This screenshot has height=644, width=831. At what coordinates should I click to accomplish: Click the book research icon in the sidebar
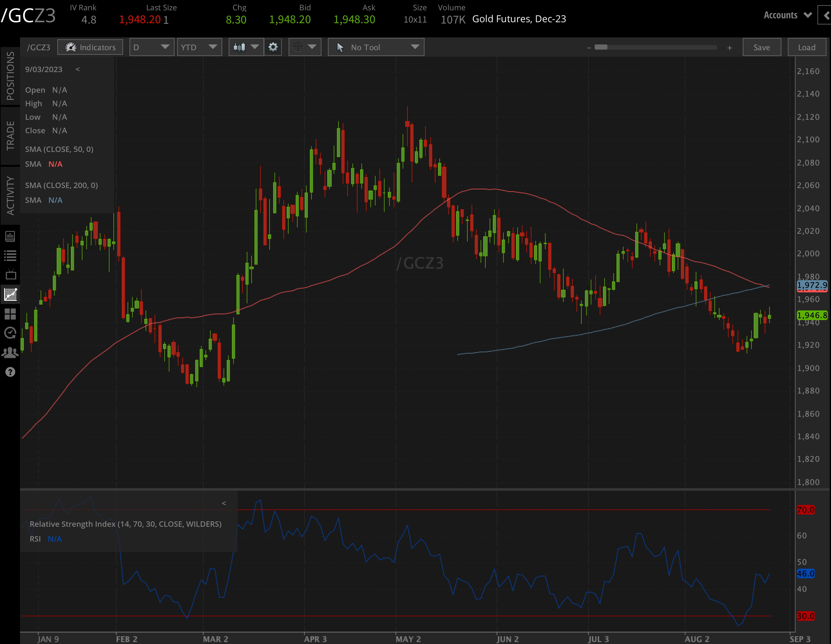click(x=10, y=236)
